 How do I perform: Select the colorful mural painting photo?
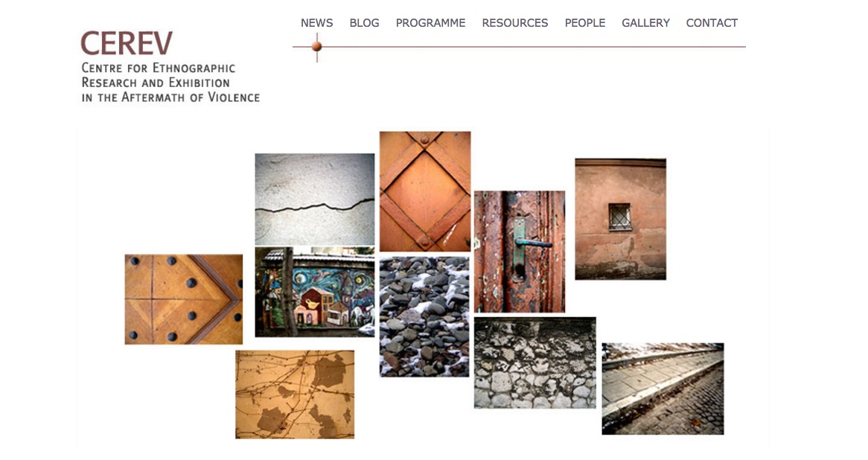click(314, 293)
